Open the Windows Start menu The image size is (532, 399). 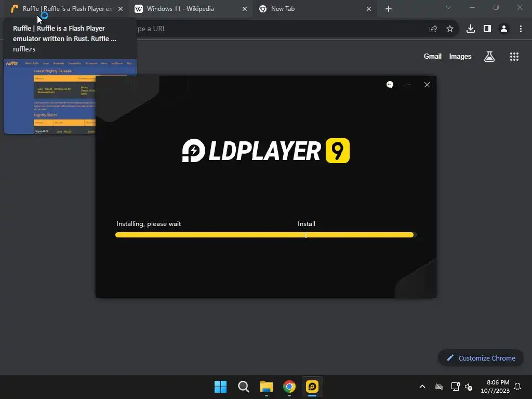220,387
